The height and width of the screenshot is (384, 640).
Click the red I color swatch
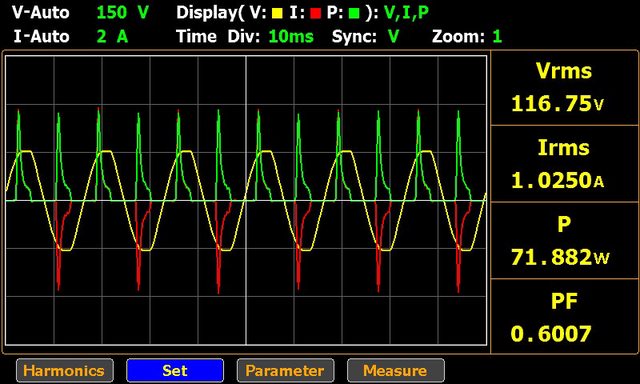pyautogui.click(x=315, y=14)
